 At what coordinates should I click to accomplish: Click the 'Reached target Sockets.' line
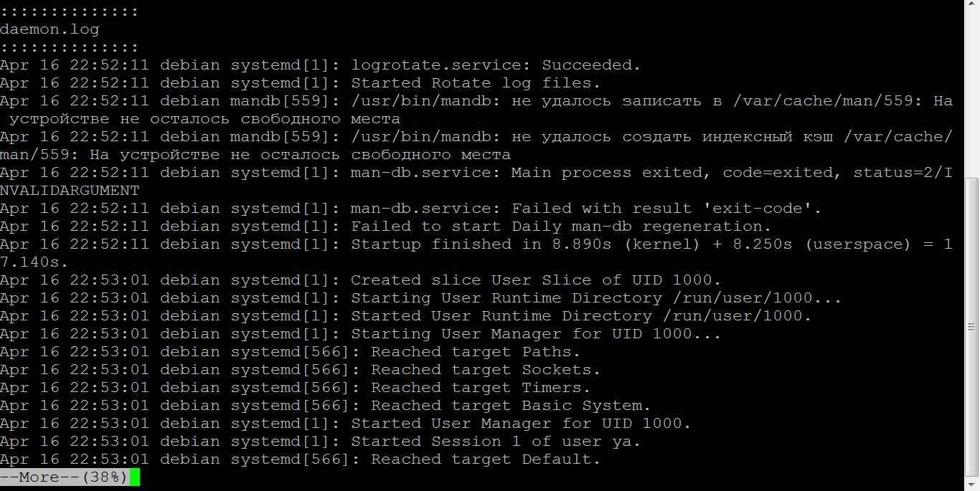click(x=300, y=370)
